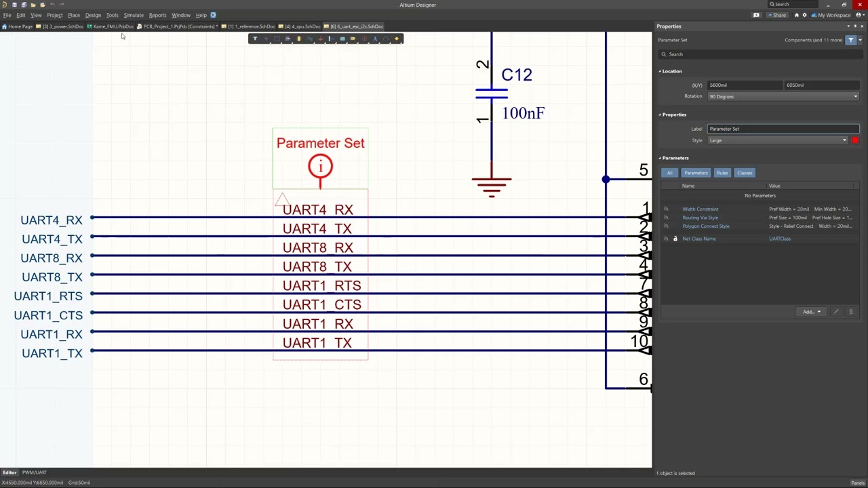Select the place wire tool icon

coord(309,39)
